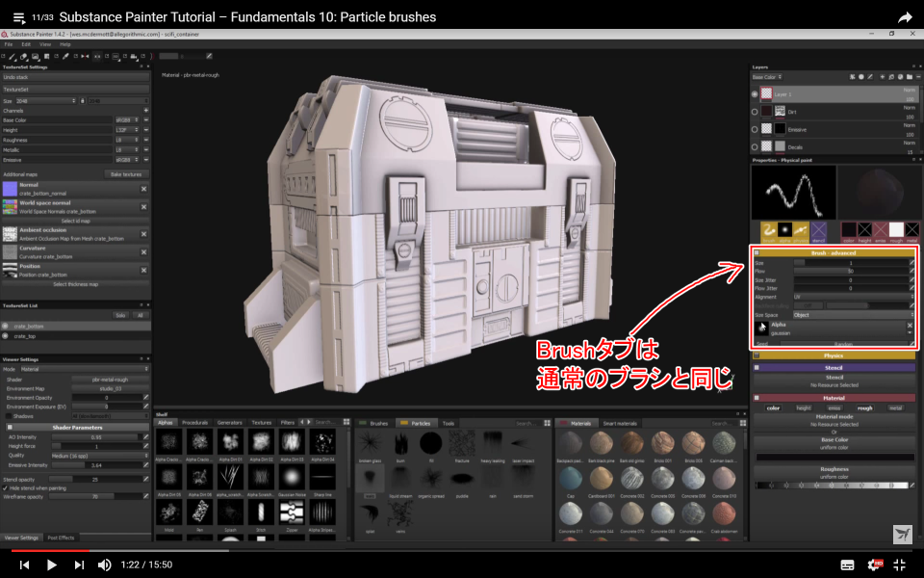
Task: Add a channel with Channels plus icon
Action: (x=146, y=110)
